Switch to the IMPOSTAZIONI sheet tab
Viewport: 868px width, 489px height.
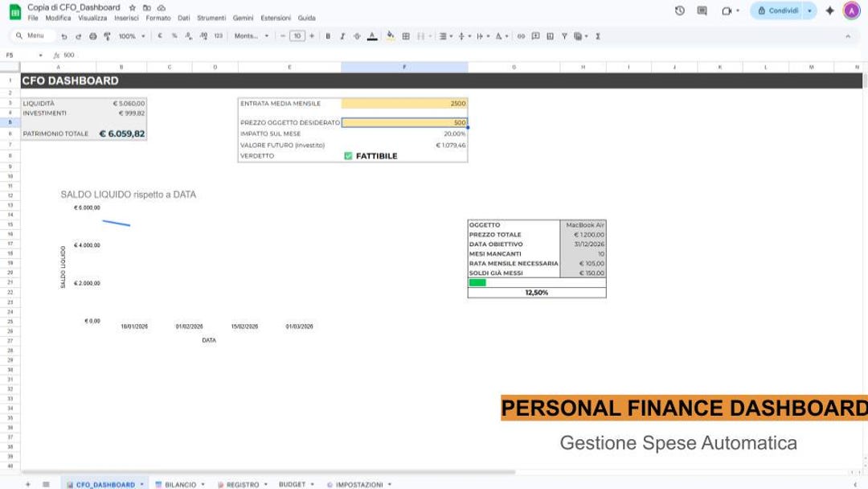pos(359,484)
